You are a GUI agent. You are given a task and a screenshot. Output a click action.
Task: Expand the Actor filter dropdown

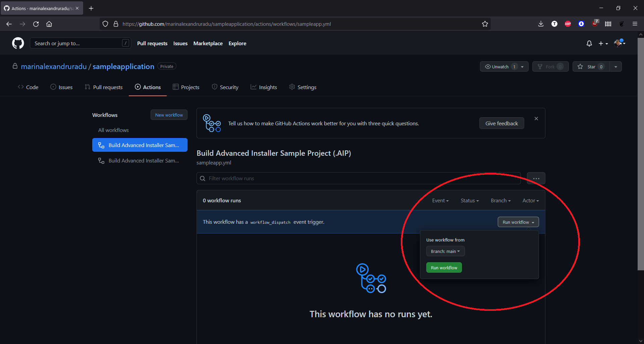click(x=531, y=201)
